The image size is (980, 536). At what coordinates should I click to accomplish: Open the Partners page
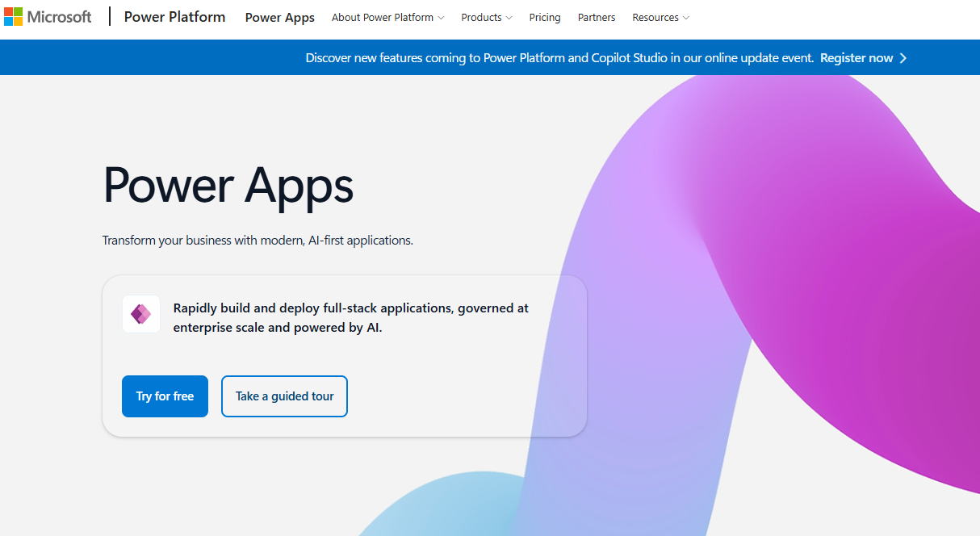pos(597,17)
